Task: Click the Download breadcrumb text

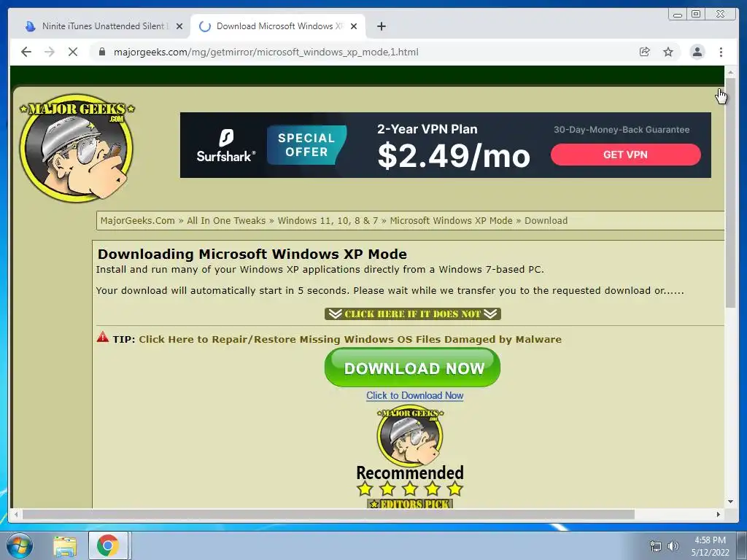Action: point(546,220)
